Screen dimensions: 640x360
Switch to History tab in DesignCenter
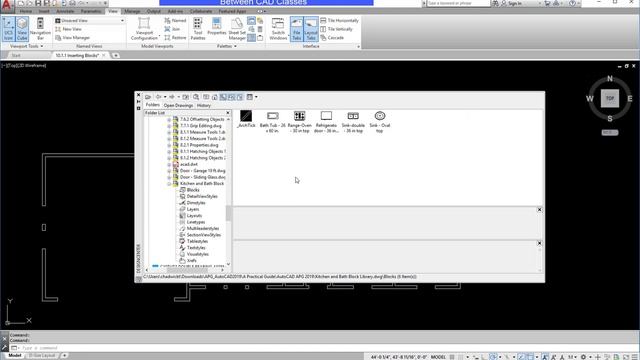(x=204, y=105)
